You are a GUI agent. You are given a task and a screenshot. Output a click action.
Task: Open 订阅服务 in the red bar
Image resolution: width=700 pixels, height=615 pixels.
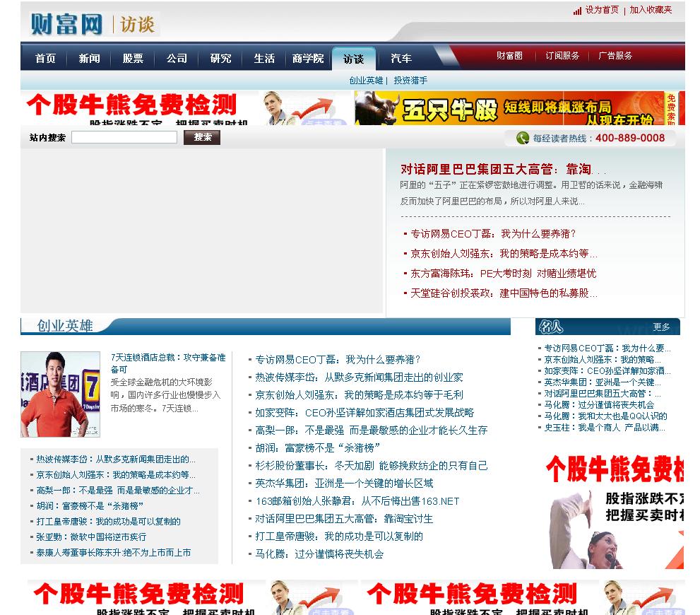coord(562,56)
